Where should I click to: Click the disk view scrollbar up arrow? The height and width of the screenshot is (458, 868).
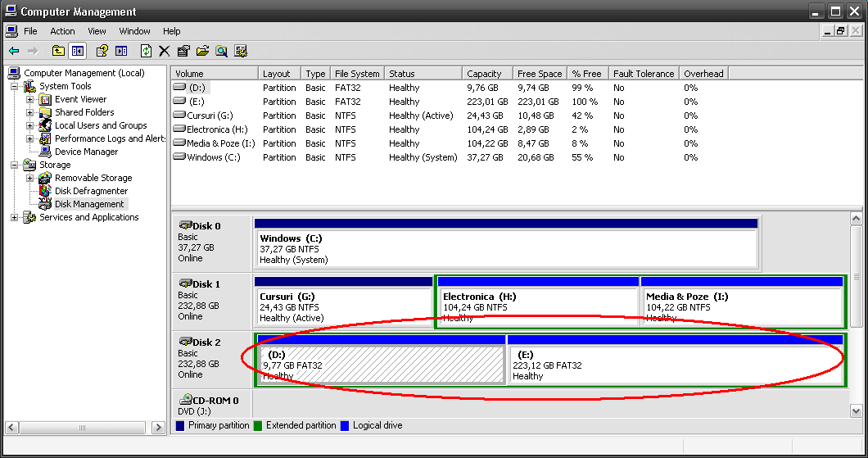[856, 218]
